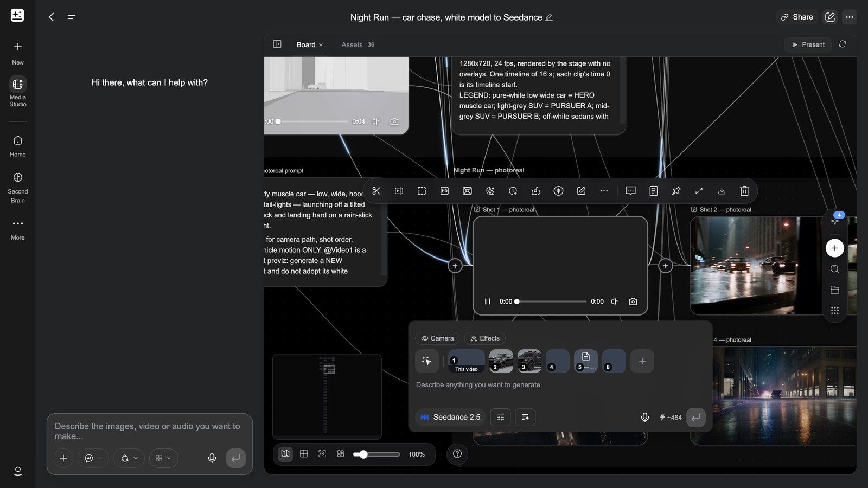This screenshot has height=488, width=868.
Task: Click the comment bubble icon in the clip toolbar
Action: [630, 191]
